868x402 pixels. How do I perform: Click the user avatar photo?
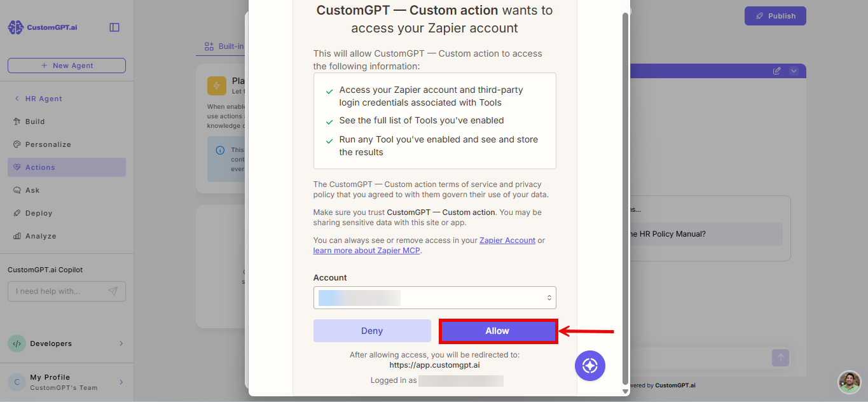click(x=849, y=382)
